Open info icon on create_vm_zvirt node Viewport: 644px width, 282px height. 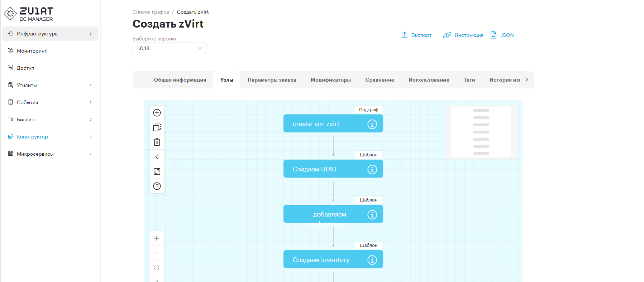coord(372,124)
